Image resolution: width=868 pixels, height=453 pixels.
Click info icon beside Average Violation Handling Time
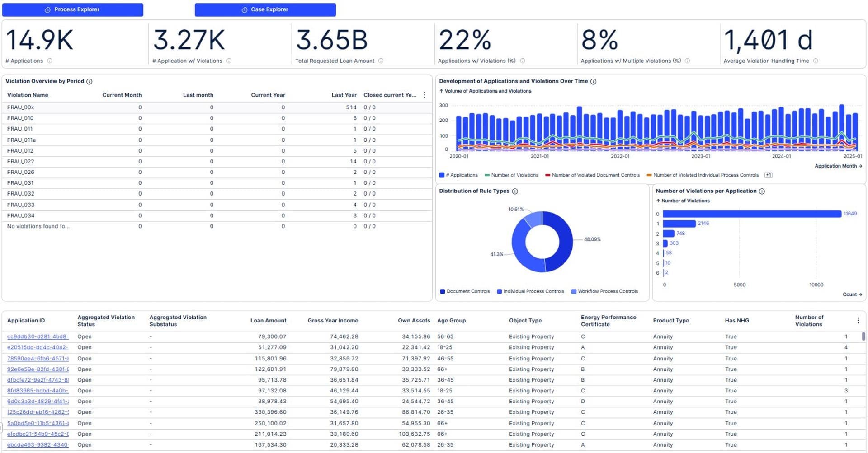click(x=816, y=61)
